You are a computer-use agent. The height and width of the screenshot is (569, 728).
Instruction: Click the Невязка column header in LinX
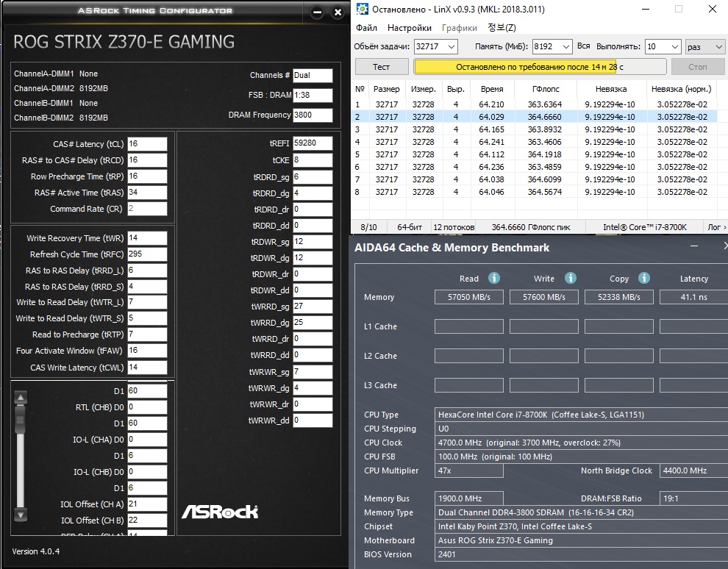pyautogui.click(x=611, y=89)
